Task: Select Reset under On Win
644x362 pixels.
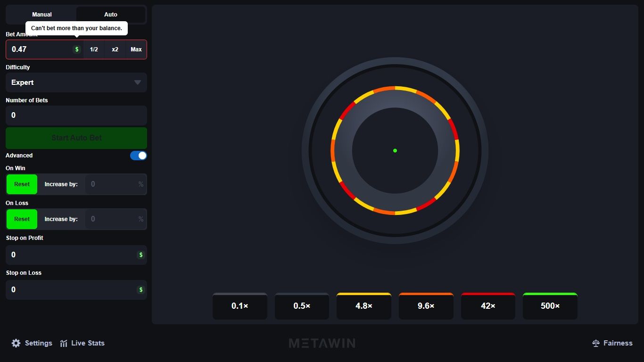Action: click(22, 184)
